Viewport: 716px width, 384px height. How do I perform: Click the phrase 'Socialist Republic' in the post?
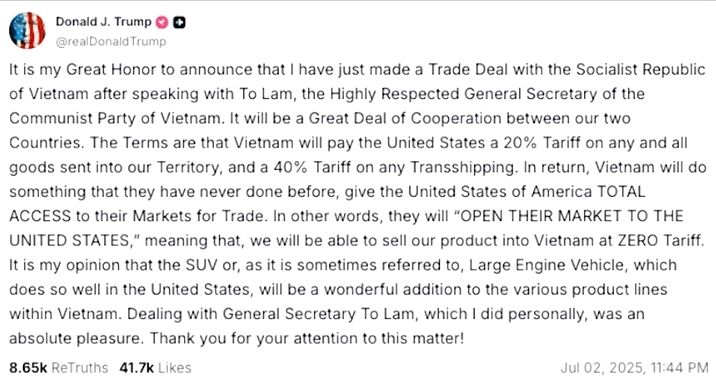[640, 69]
